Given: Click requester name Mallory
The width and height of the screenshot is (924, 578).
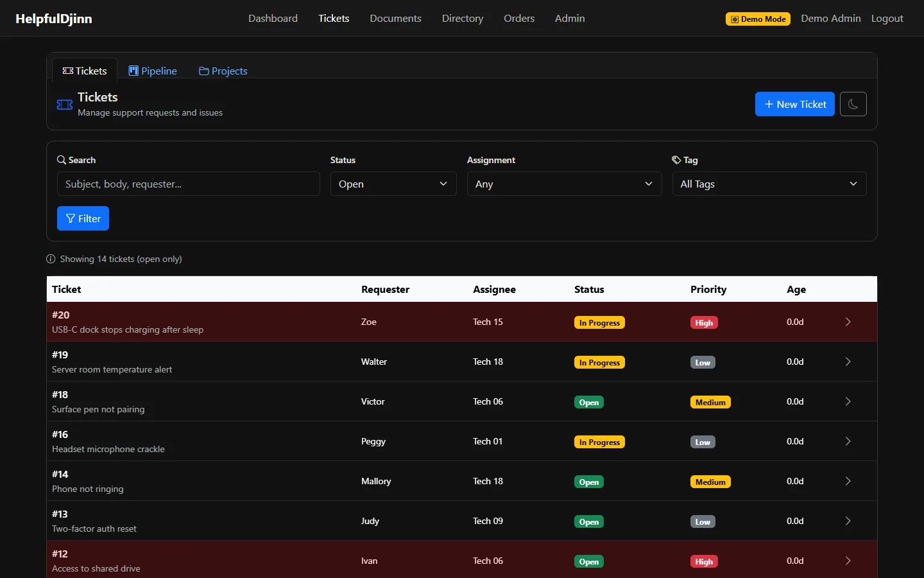Looking at the screenshot, I should coord(376,481).
